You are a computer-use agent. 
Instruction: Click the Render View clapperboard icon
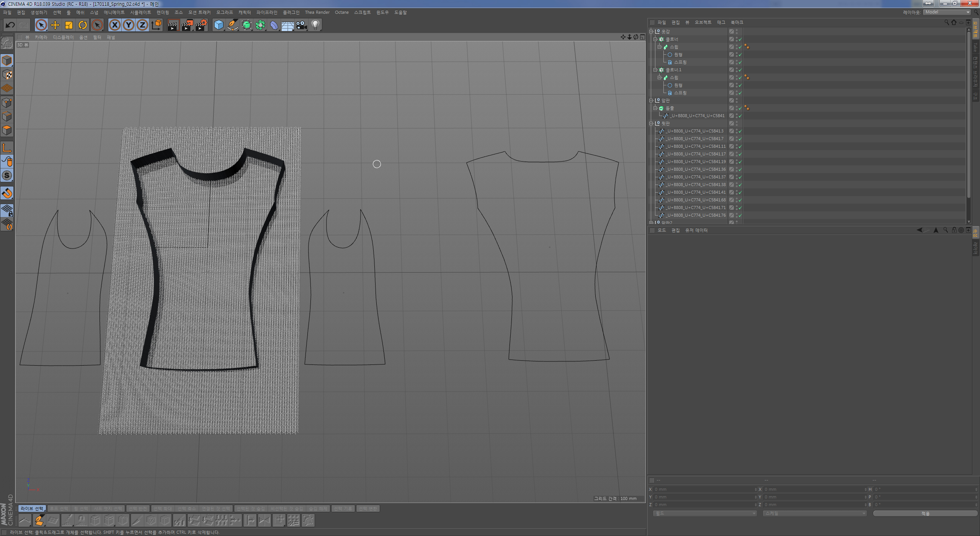pos(173,25)
